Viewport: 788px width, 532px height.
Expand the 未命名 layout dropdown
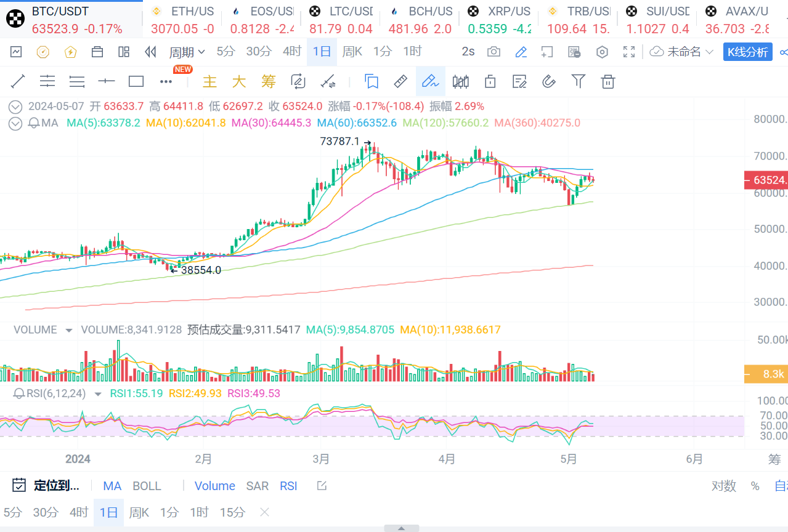click(x=683, y=52)
